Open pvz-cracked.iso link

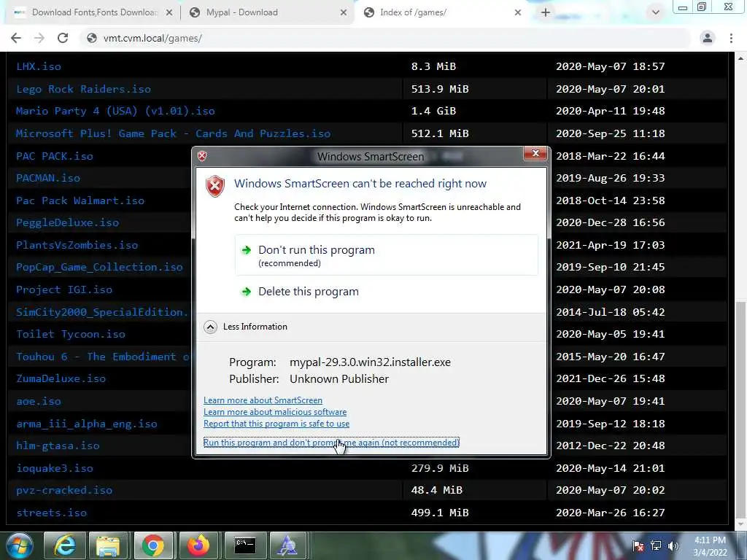coord(64,490)
